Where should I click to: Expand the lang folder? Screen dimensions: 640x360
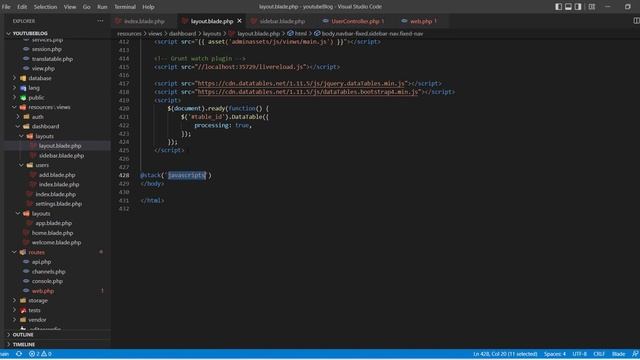tap(34, 88)
